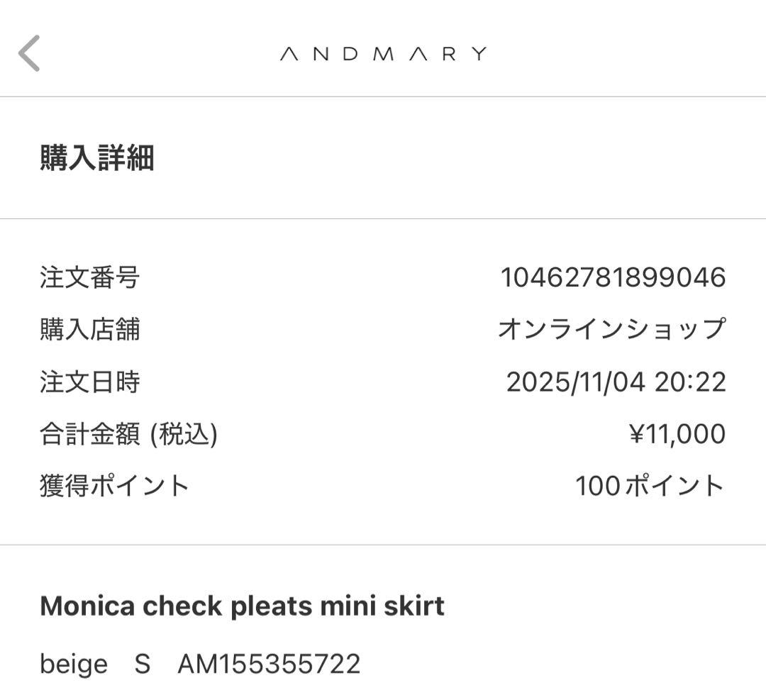Tap the yen symbol in total amount
The width and height of the screenshot is (766, 700).
coord(636,434)
